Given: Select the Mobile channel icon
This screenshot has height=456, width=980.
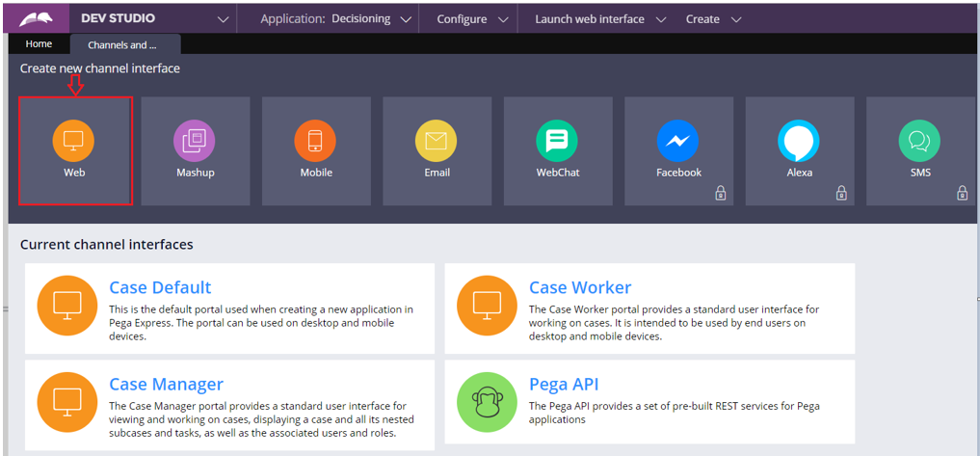Looking at the screenshot, I should pyautogui.click(x=315, y=141).
